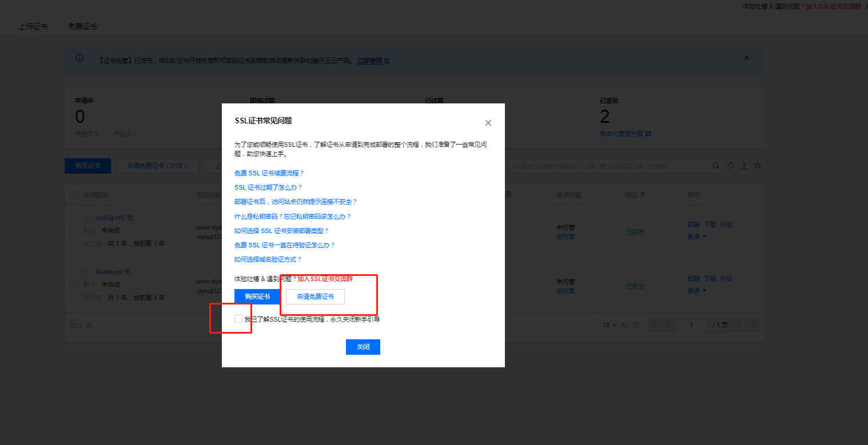Expand 更多 dropdown for the first certificate
The image size is (868, 445).
(697, 236)
